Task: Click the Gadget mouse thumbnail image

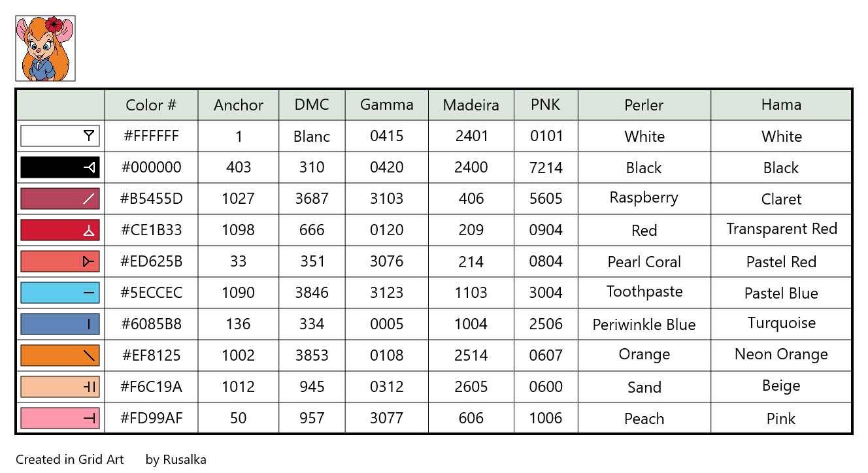Action: (45, 48)
